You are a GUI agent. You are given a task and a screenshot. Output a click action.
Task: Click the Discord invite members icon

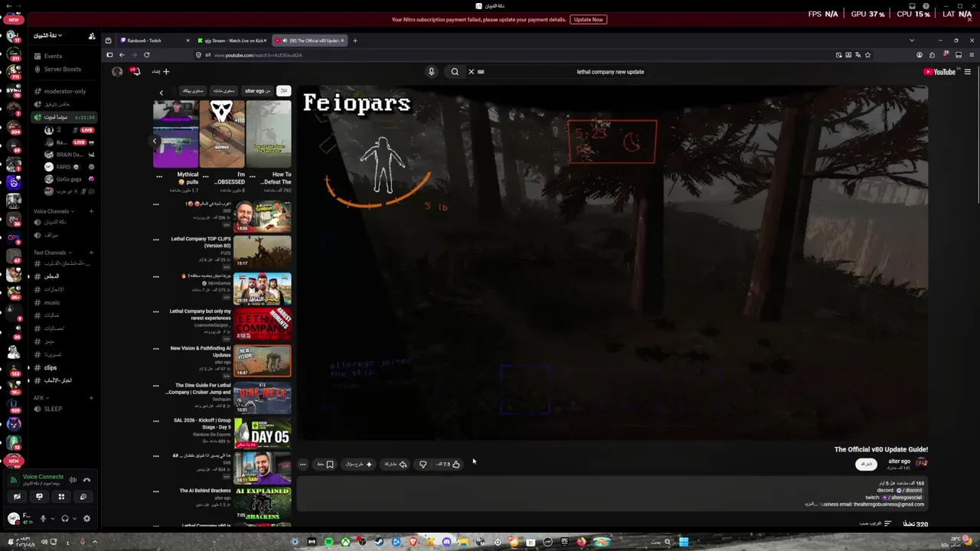click(x=92, y=36)
